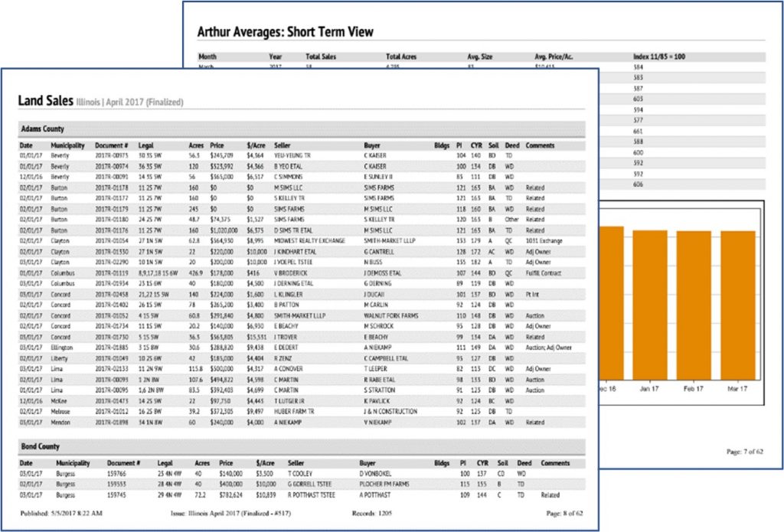This screenshot has height=532, width=784.
Task: Click the Avg. Price/Ac. column header
Action: click(x=558, y=57)
